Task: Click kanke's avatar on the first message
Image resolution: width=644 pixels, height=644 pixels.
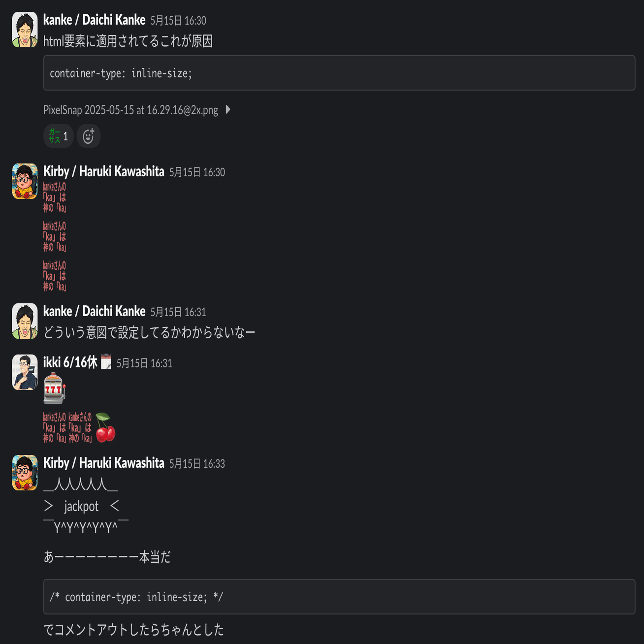Action: coord(25,30)
